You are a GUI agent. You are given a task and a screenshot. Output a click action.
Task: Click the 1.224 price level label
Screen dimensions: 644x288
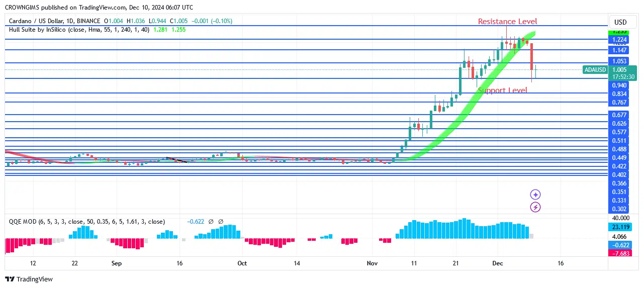coord(619,40)
